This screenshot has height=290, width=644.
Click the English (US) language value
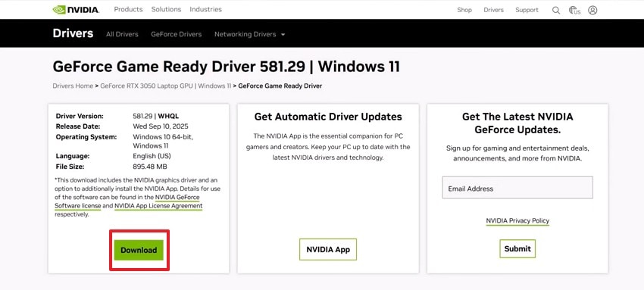[152, 156]
